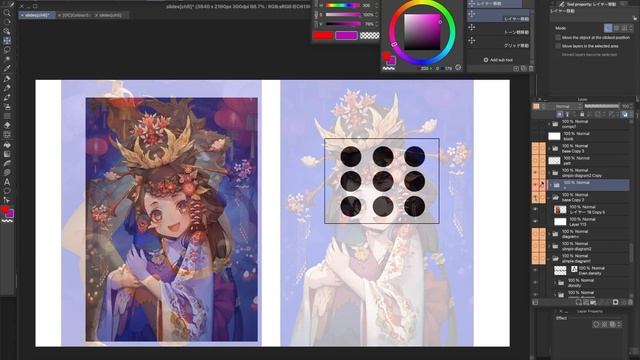Expand the density folder

(x=555, y=282)
